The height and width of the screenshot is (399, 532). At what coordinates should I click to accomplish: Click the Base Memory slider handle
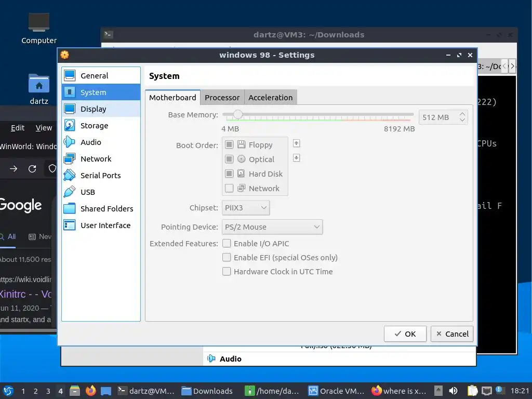click(238, 115)
